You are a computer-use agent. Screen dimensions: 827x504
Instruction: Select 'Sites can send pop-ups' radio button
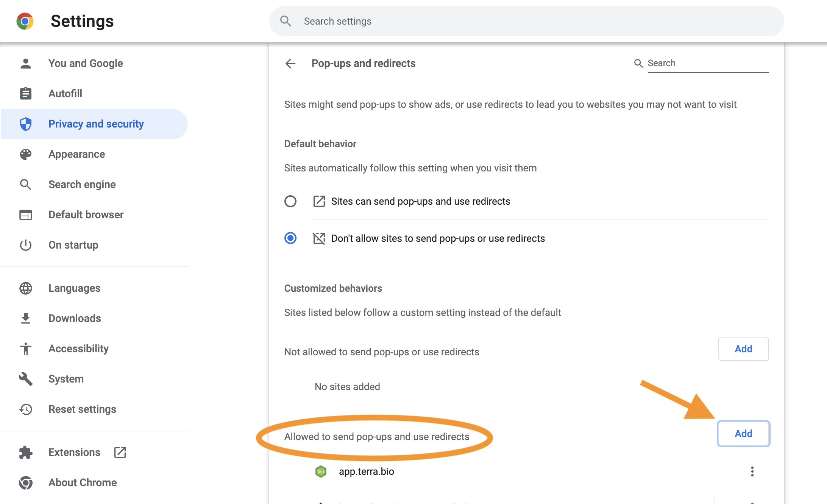(x=290, y=201)
